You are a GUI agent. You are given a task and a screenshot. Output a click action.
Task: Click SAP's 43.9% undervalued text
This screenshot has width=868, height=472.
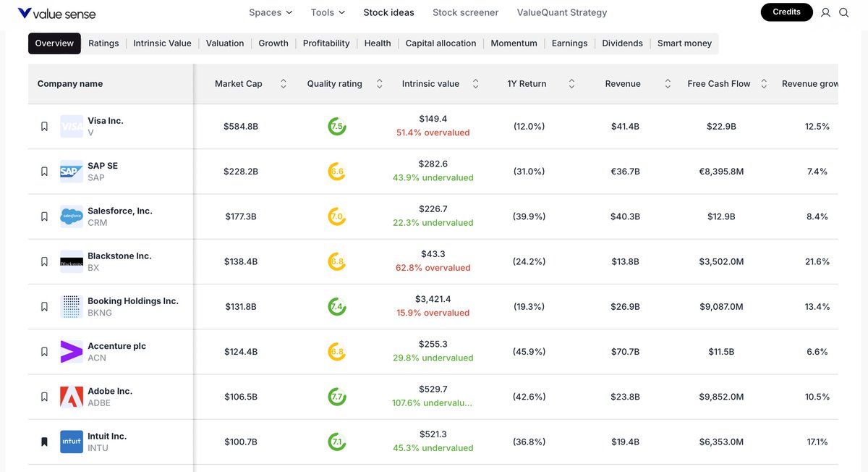(x=433, y=178)
